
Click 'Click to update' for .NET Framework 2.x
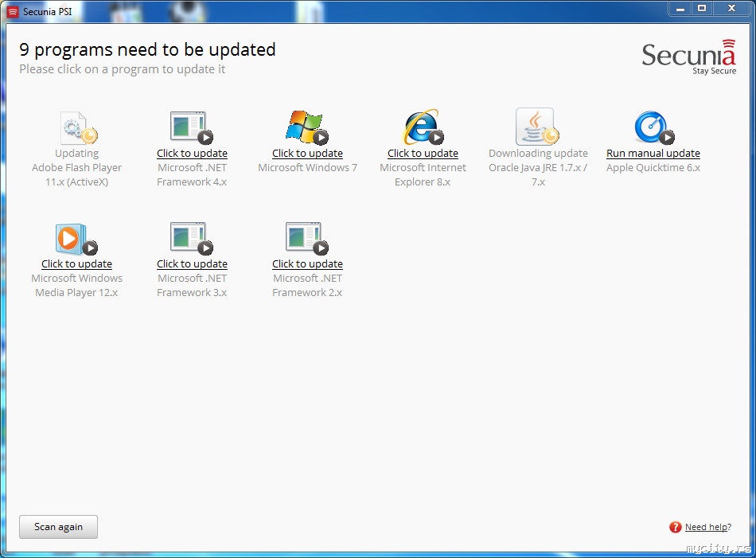coord(307,264)
